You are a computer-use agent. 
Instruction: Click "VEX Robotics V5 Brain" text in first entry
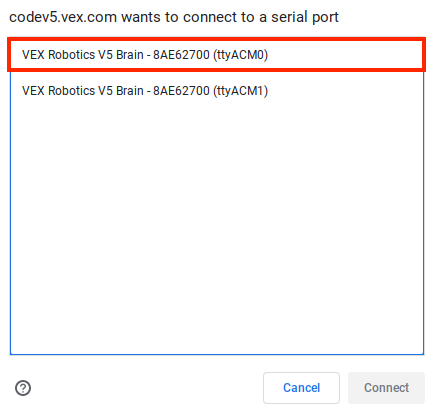point(83,55)
